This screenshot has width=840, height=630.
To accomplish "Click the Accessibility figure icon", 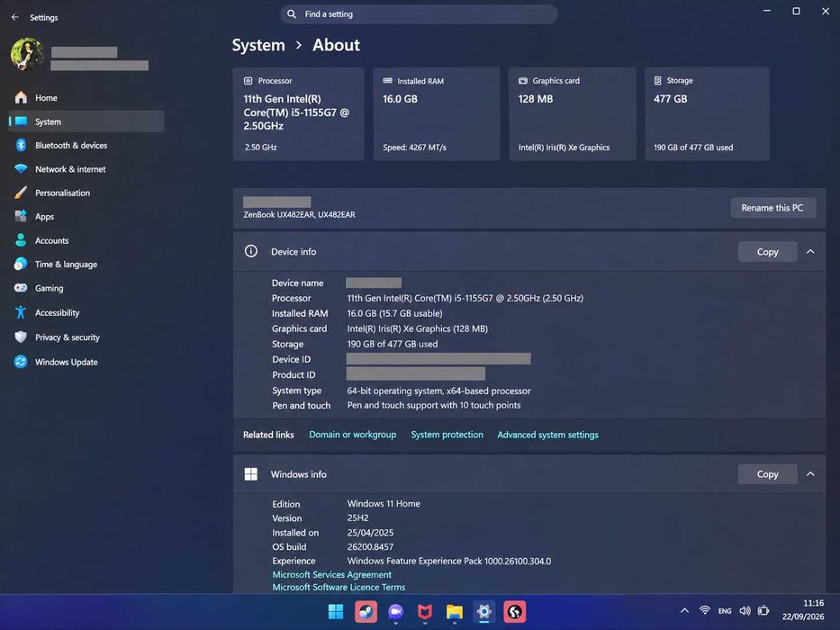I will click(21, 312).
